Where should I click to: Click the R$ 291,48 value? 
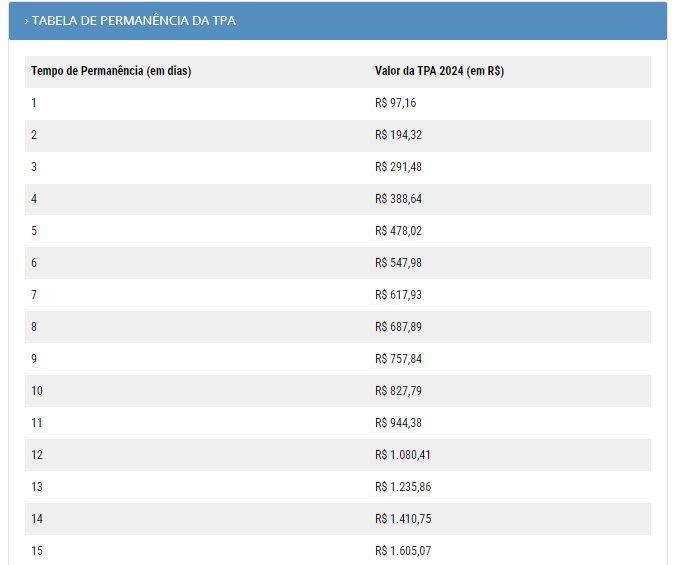pyautogui.click(x=398, y=167)
